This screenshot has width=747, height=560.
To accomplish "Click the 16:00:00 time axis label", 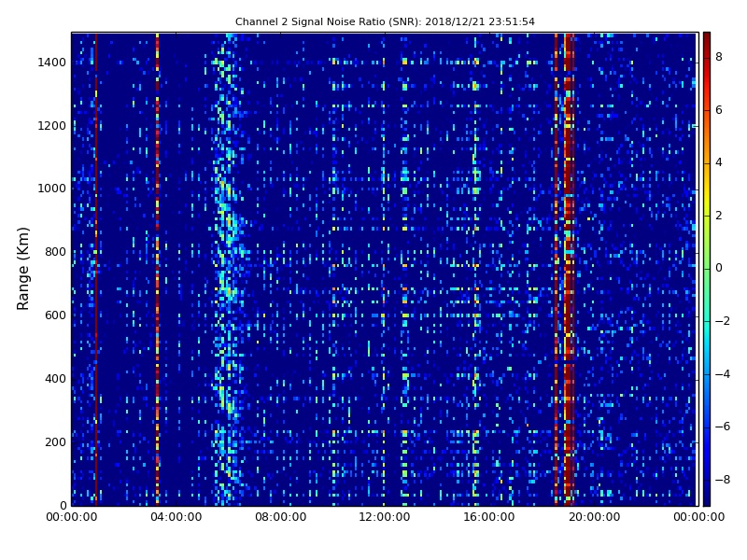I will 489,517.
